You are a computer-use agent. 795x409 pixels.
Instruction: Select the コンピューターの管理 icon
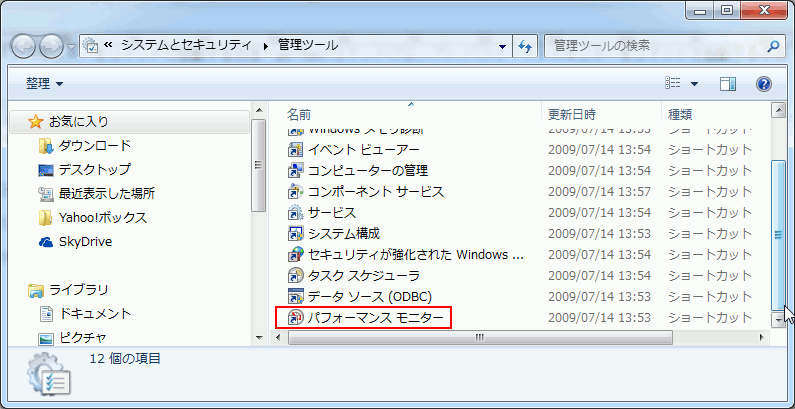tap(295, 170)
